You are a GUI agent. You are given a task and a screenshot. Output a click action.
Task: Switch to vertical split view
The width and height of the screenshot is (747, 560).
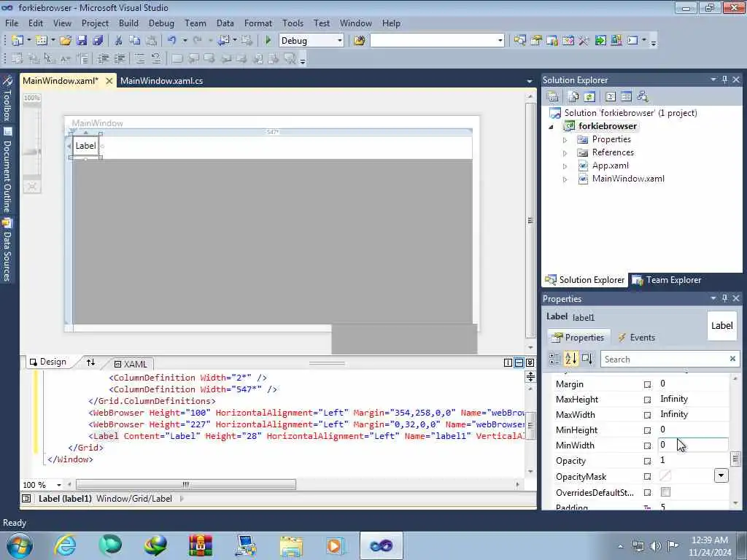508,363
